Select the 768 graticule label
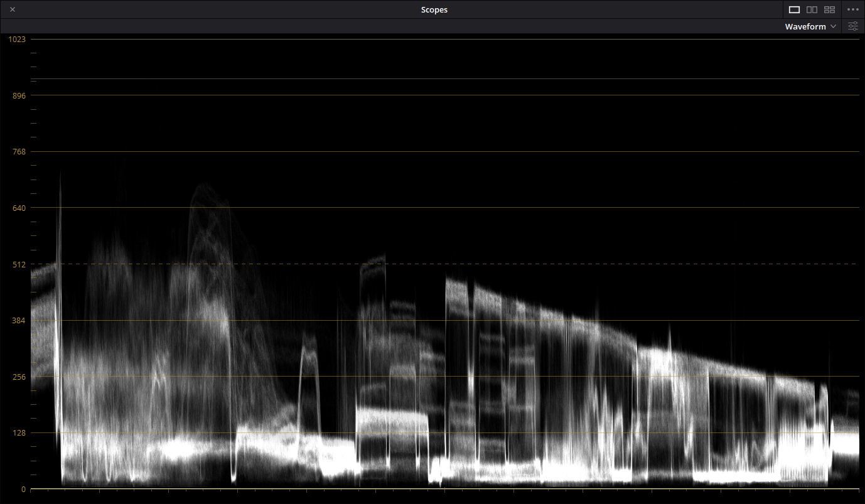The height and width of the screenshot is (504, 865). tap(19, 151)
